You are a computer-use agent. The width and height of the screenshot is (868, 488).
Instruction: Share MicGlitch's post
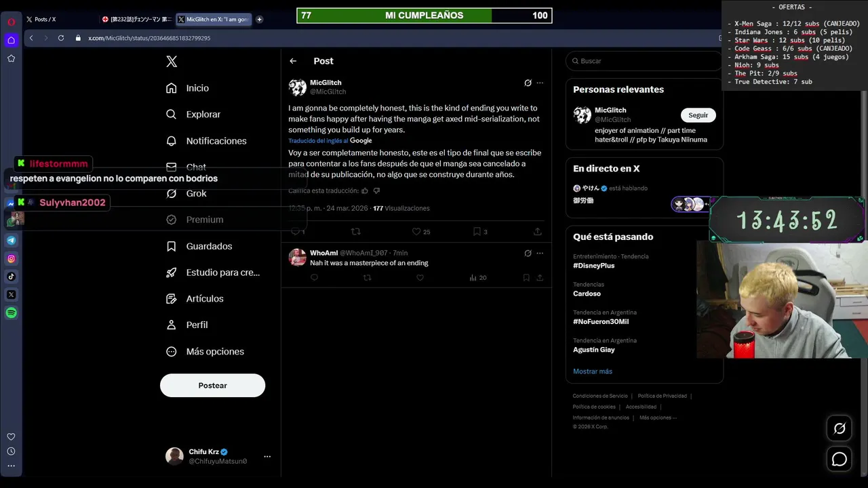tap(538, 231)
